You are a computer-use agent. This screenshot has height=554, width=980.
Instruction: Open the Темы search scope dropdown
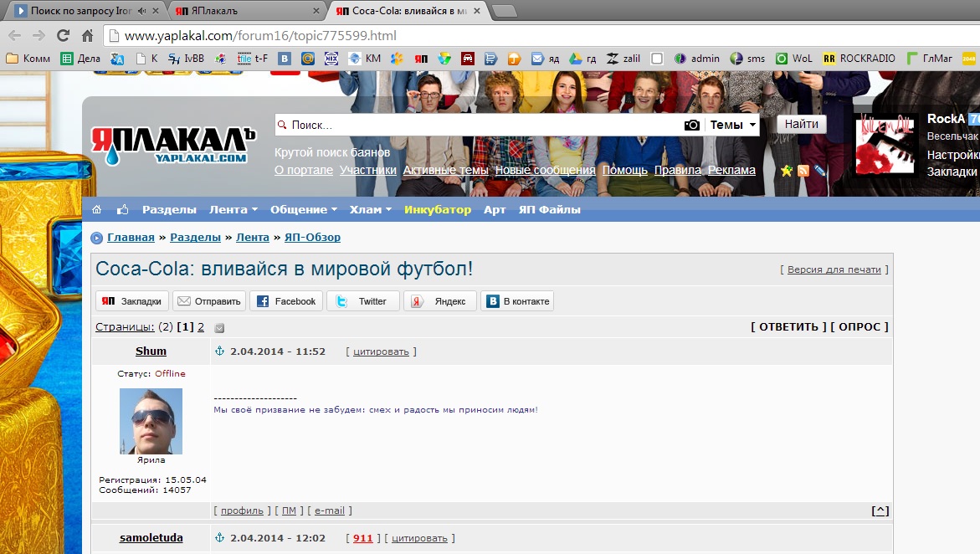[732, 125]
